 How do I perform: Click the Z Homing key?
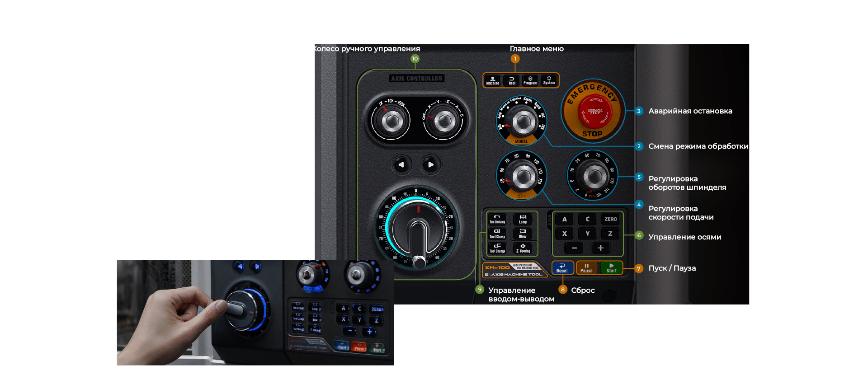(523, 248)
